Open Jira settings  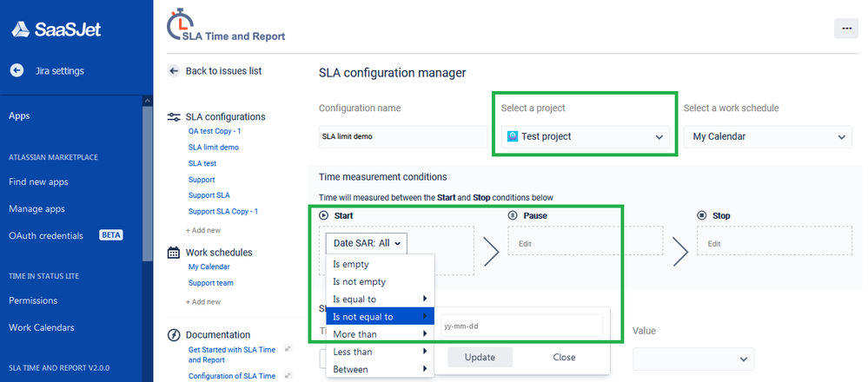pyautogui.click(x=60, y=71)
